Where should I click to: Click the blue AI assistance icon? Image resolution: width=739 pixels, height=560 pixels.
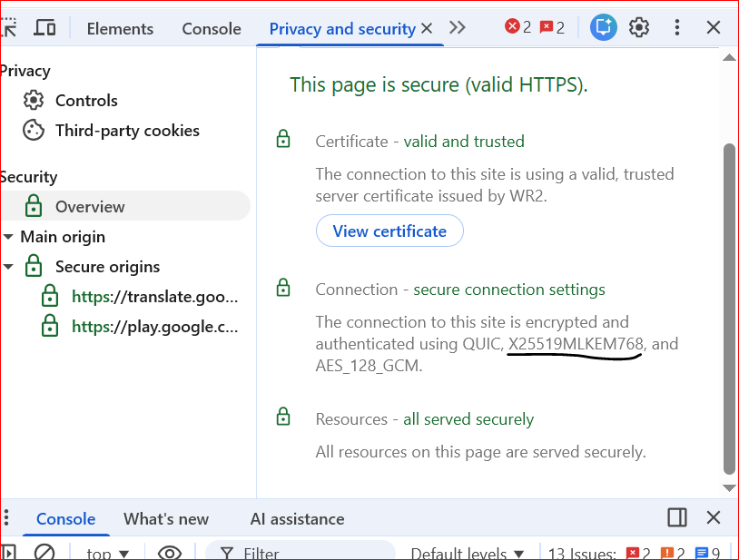[603, 27]
